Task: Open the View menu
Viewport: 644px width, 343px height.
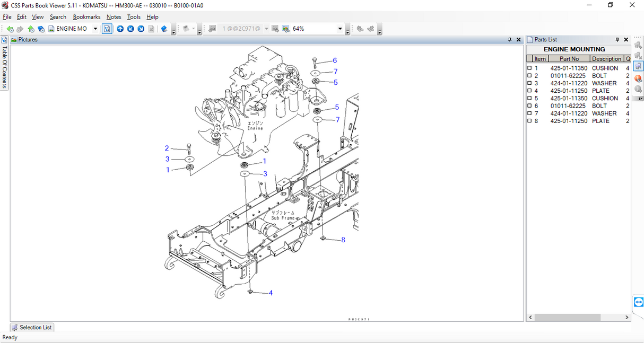Action: (38, 17)
